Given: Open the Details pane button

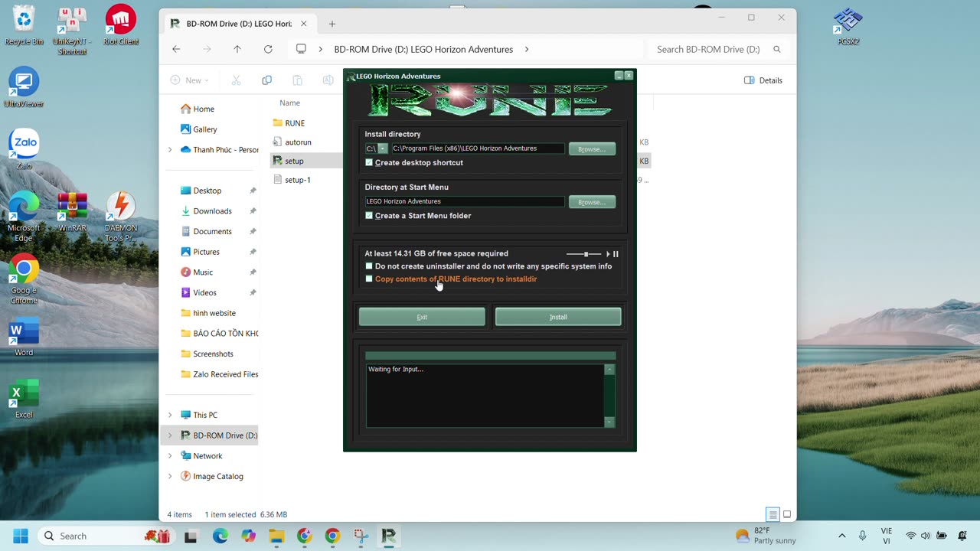Looking at the screenshot, I should point(763,80).
